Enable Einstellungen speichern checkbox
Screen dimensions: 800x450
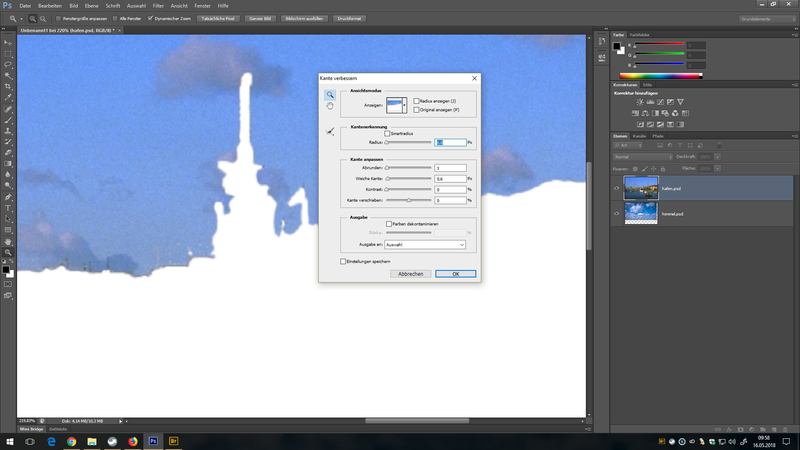pyautogui.click(x=343, y=261)
